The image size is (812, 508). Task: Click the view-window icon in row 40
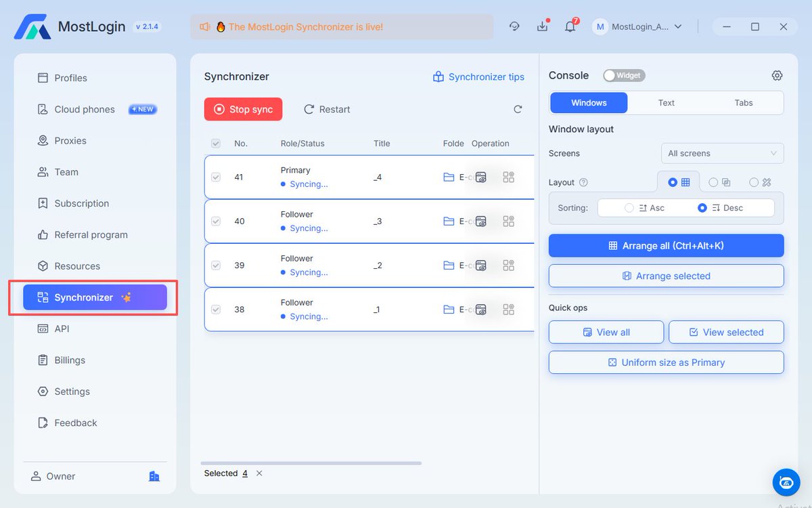point(481,221)
